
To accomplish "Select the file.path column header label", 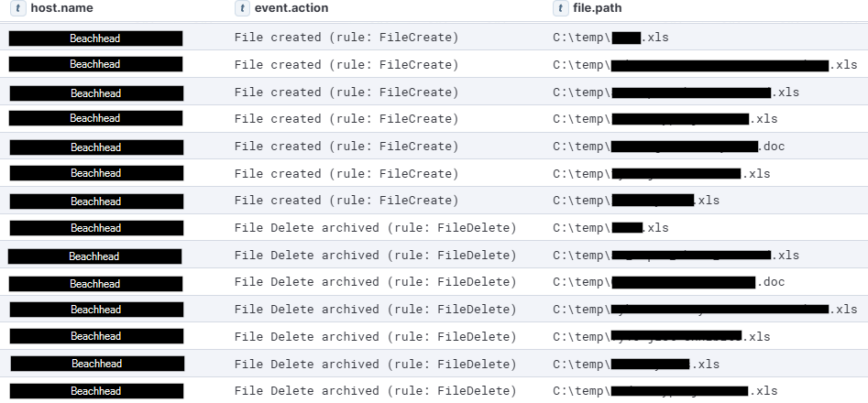I will tap(598, 8).
